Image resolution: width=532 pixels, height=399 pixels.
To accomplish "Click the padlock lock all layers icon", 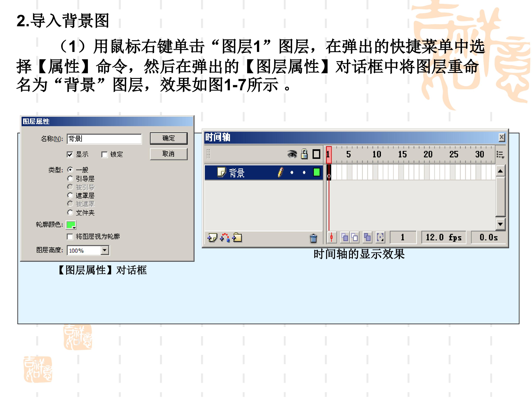I will pyautogui.click(x=304, y=154).
